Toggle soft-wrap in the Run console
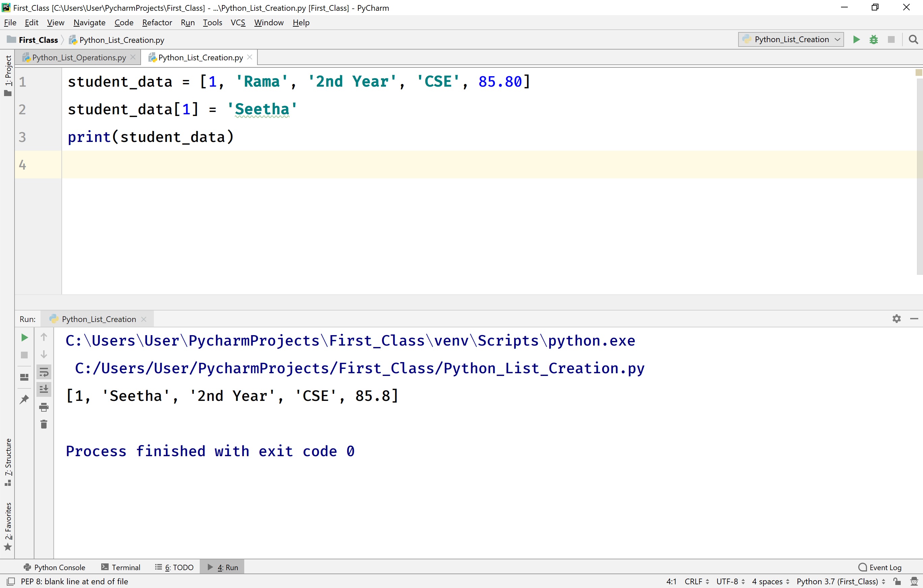This screenshot has width=923, height=588. coord(44,372)
